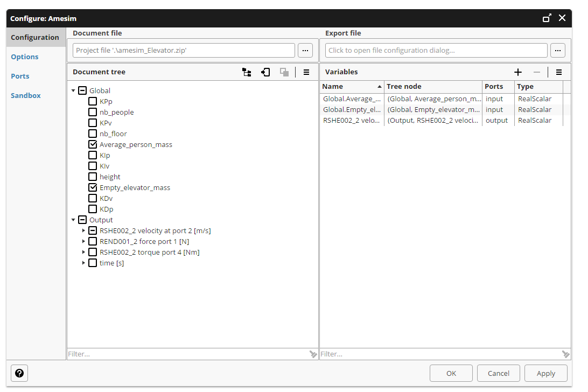
Task: Browse for the Export file
Action: (558, 50)
